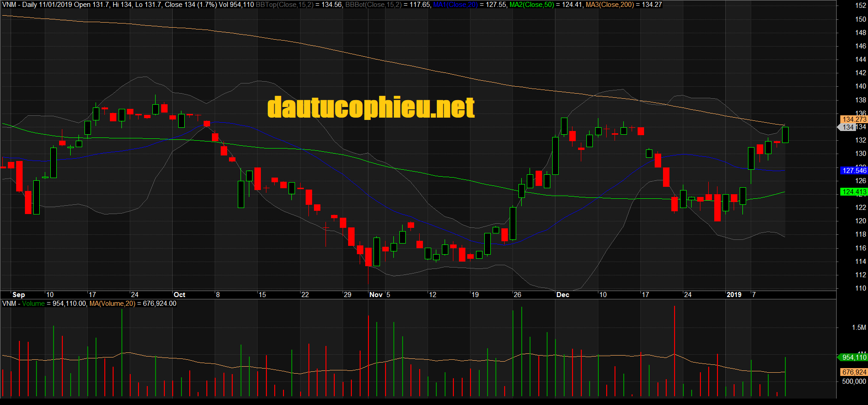Click the 26 date label before Dec
Screen dimensions: 868x405
pyautogui.click(x=518, y=295)
